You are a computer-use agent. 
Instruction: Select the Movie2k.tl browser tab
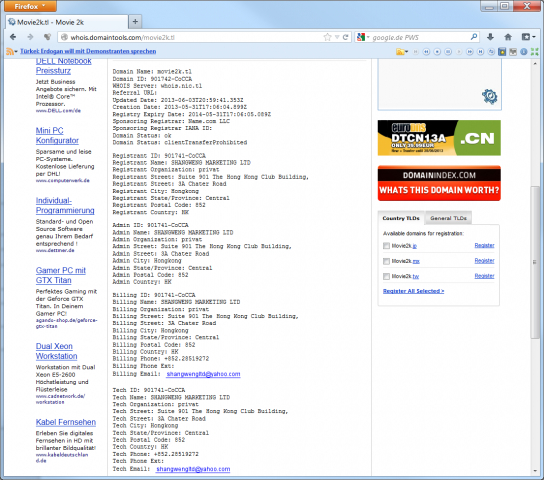[x=67, y=22]
